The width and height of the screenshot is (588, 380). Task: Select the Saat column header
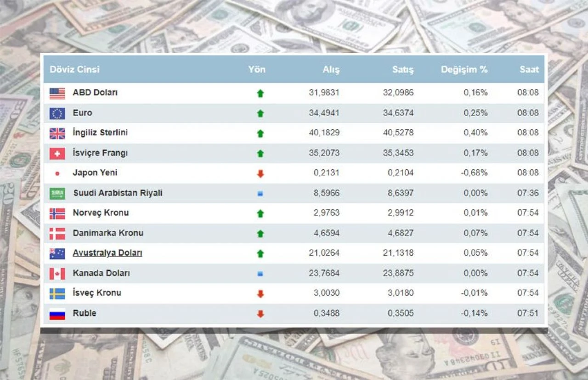[529, 69]
